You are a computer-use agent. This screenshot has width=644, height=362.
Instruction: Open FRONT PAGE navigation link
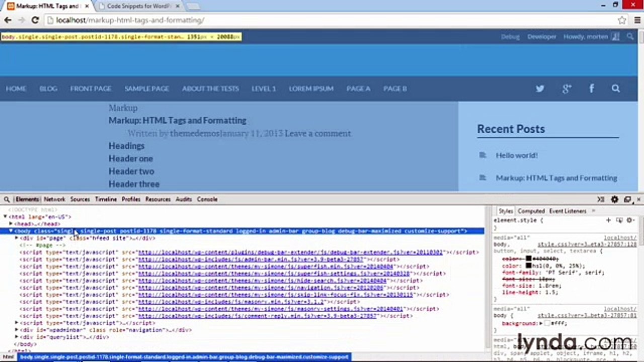(x=91, y=88)
